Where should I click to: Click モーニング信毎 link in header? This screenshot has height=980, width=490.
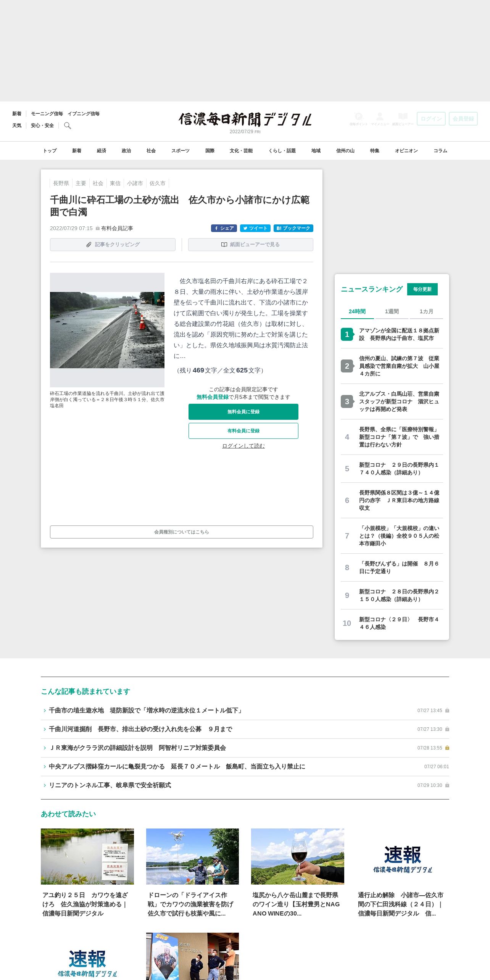coord(47,114)
